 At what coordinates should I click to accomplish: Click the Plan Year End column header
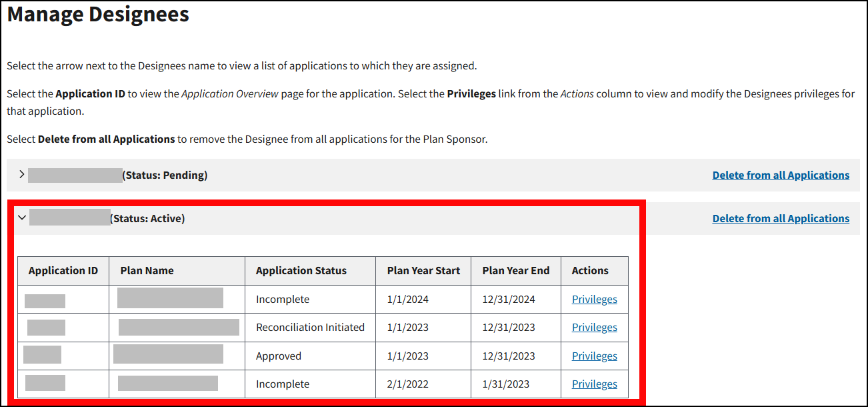516,271
